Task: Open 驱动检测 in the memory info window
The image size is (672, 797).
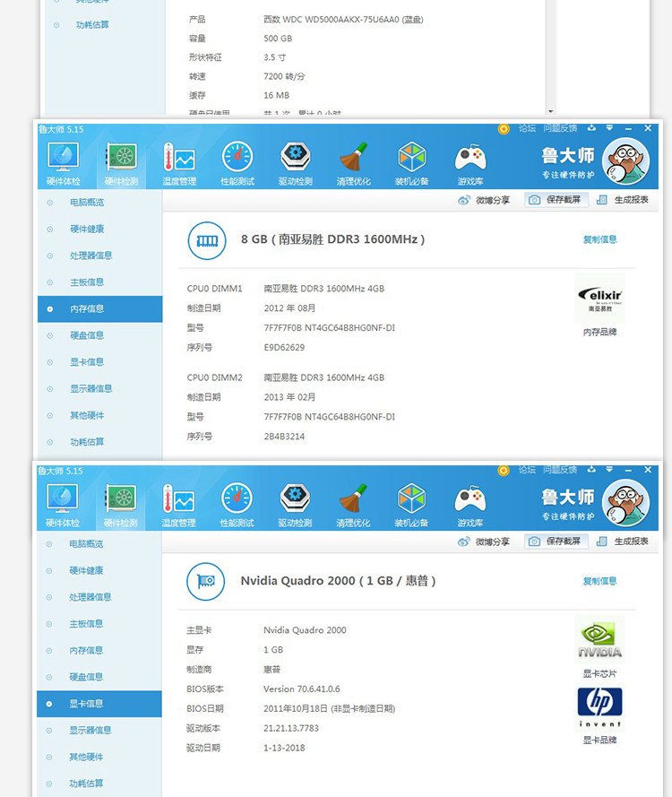Action: click(x=296, y=164)
